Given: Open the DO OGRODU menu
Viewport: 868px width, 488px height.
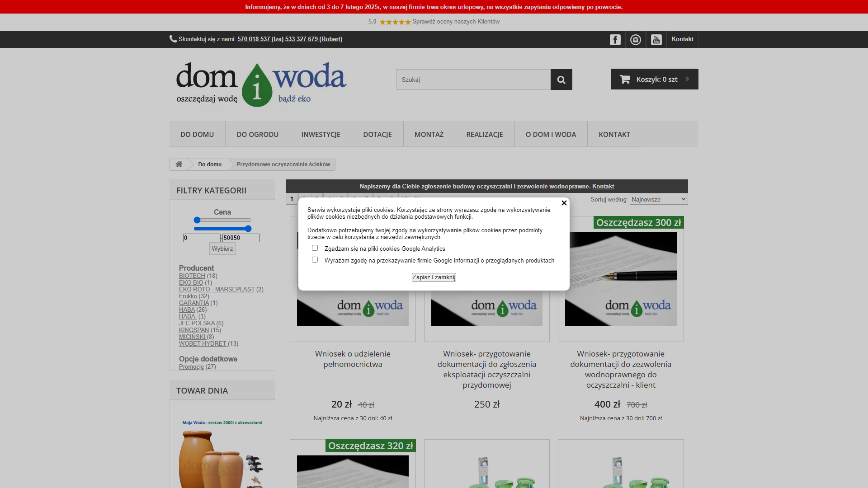Looking at the screenshot, I should click(258, 134).
